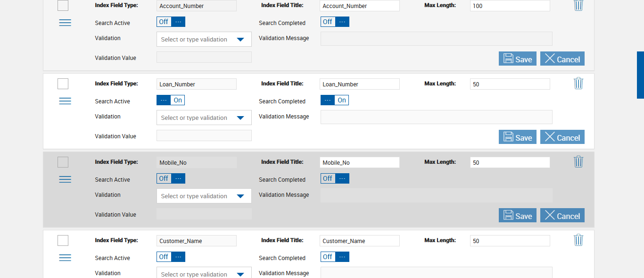The image size is (644, 278).
Task: Toggle Search Active for Loan_Number off
Action: coord(171,101)
